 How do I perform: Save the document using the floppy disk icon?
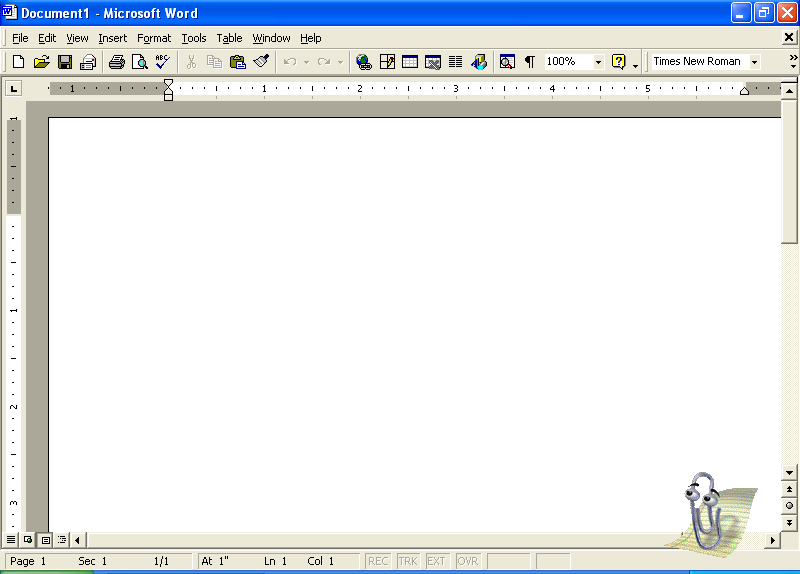[64, 62]
